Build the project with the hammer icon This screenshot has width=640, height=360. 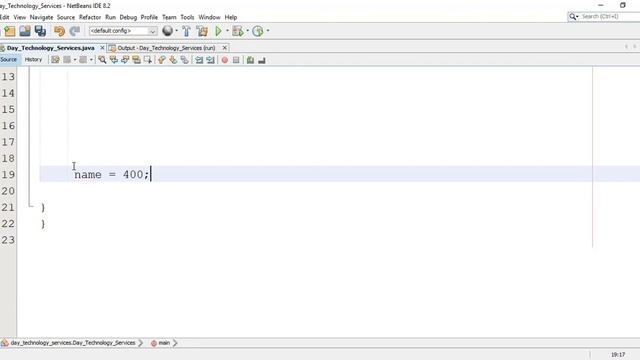[x=187, y=31]
